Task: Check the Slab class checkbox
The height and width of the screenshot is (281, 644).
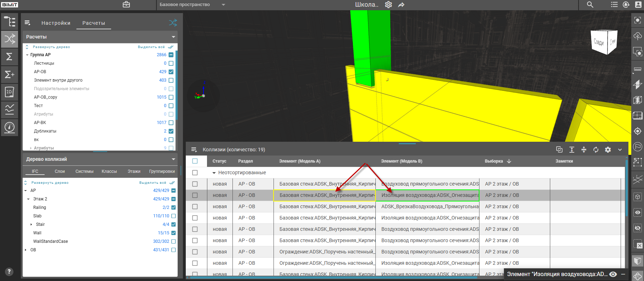Action: [x=173, y=216]
